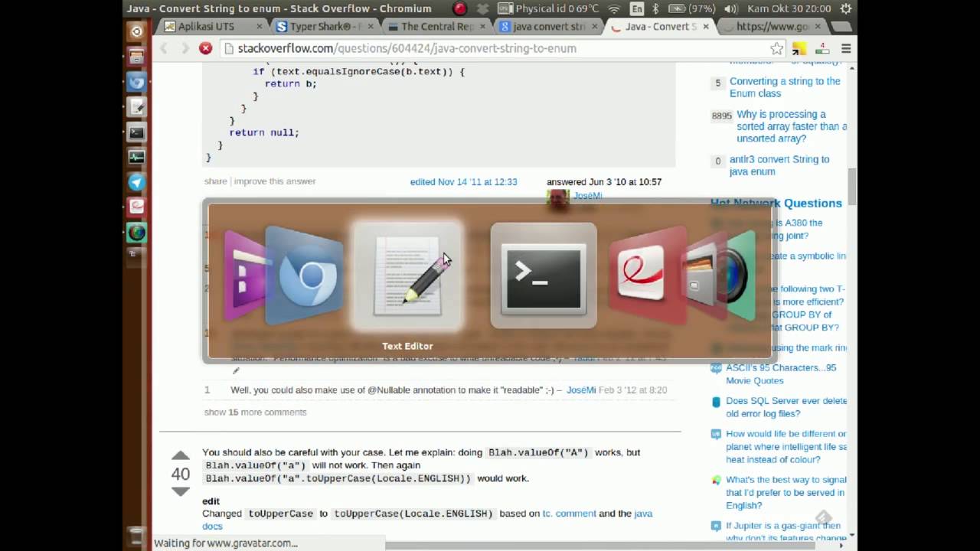The image size is (980, 551).
Task: Open edited Nov 14 '11 at 12:33 link
Action: point(463,182)
